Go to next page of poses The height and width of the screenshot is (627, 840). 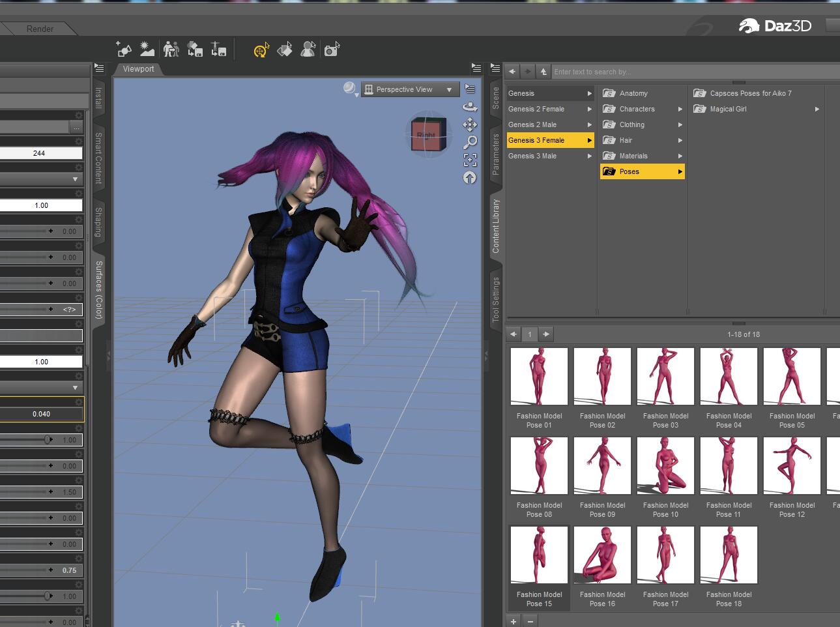pyautogui.click(x=546, y=334)
